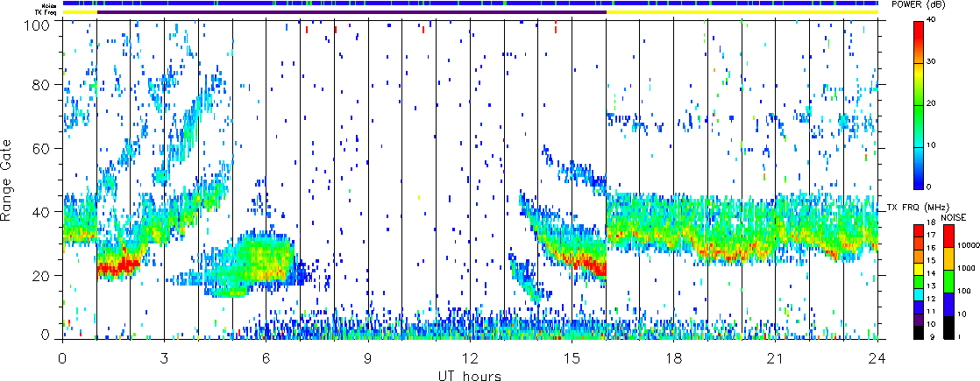Click the x-axis tick label 15
The width and height of the screenshot is (980, 381).
tap(572, 358)
